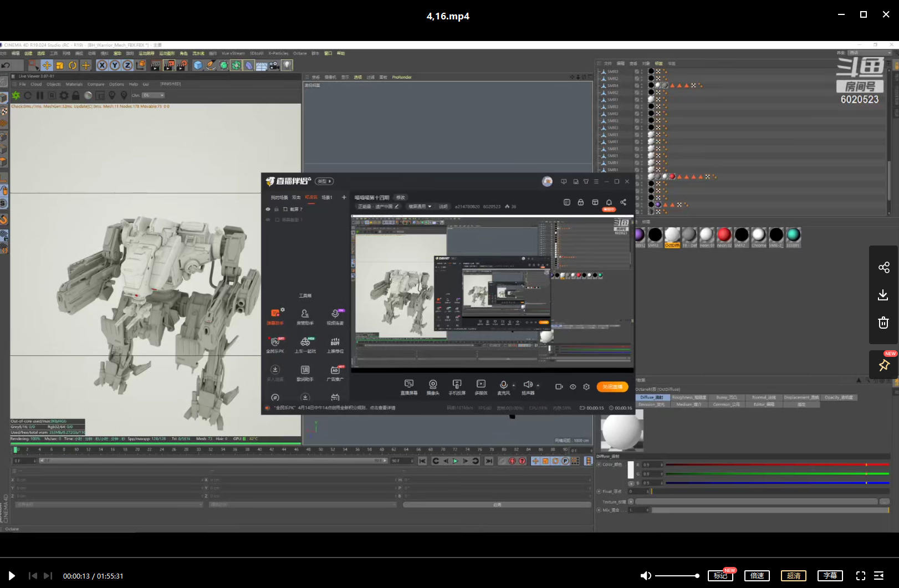The width and height of the screenshot is (899, 588).
Task: Open the 倍速 playback speed options
Action: [757, 576]
